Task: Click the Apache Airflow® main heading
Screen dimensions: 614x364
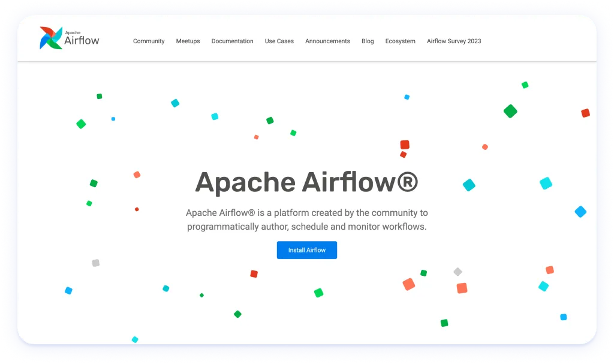Action: tap(306, 182)
